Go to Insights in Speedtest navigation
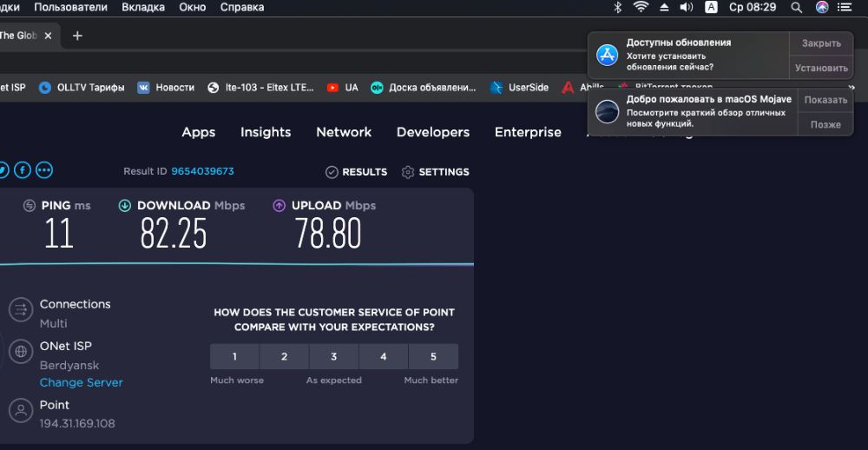Image resolution: width=868 pixels, height=450 pixels. 266,132
